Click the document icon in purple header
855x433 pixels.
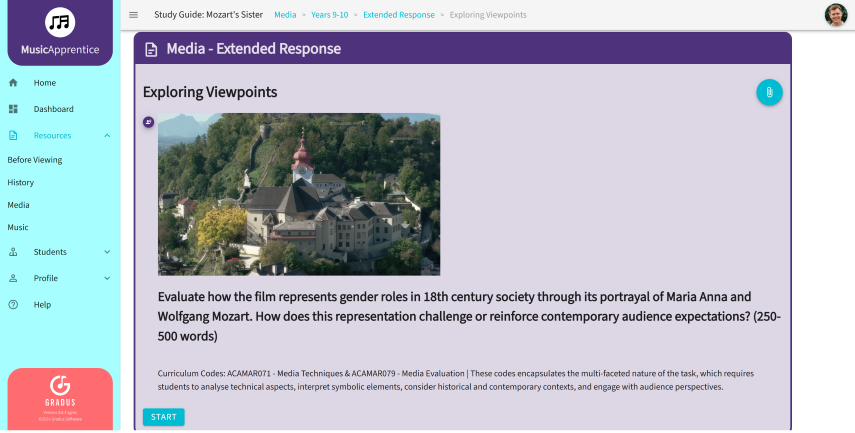[x=151, y=50]
